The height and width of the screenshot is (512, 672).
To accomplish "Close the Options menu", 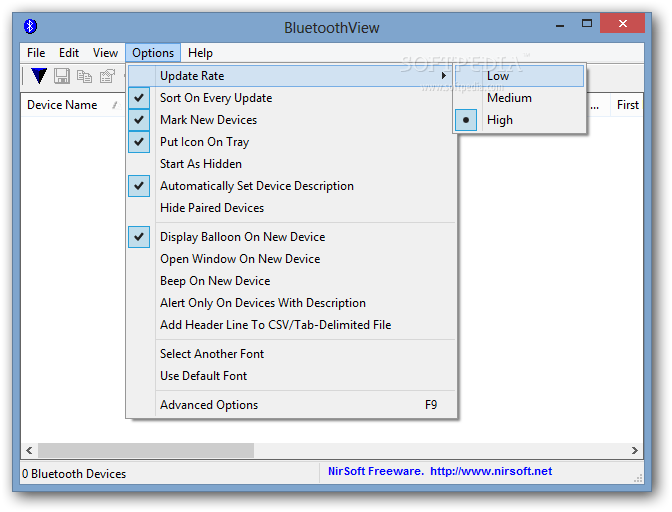I will (x=153, y=53).
